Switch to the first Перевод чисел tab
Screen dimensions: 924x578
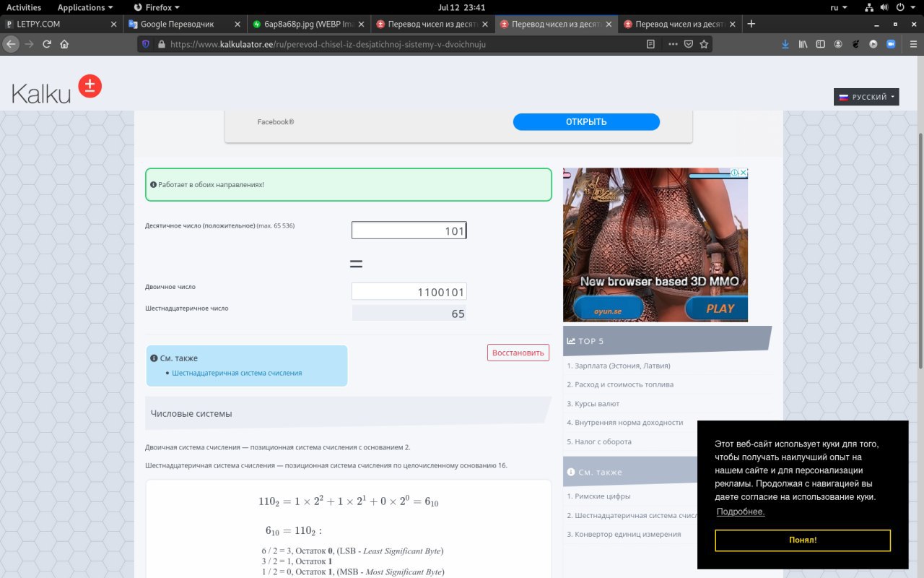pyautogui.click(x=432, y=24)
